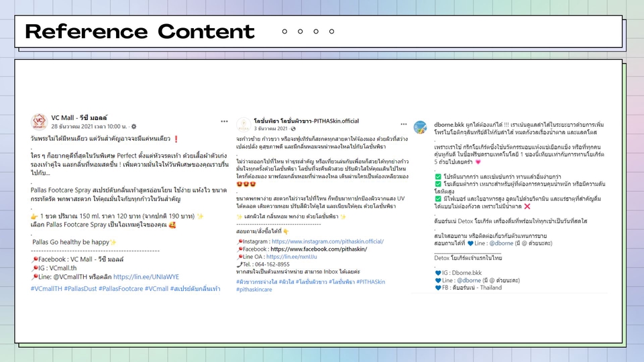Click the IG : VCmall.th line
The height and width of the screenshot is (362, 644).
click(54, 268)
